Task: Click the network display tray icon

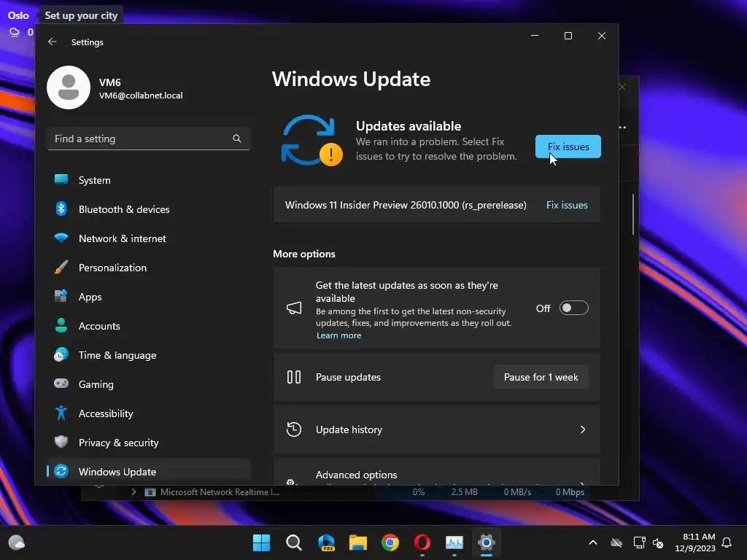Action: click(639, 542)
